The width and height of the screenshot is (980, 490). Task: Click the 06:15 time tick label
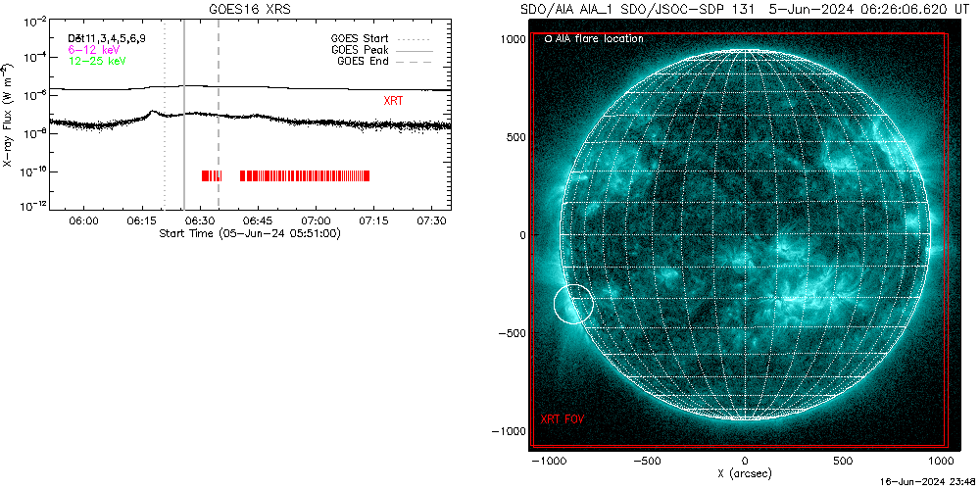142,220
